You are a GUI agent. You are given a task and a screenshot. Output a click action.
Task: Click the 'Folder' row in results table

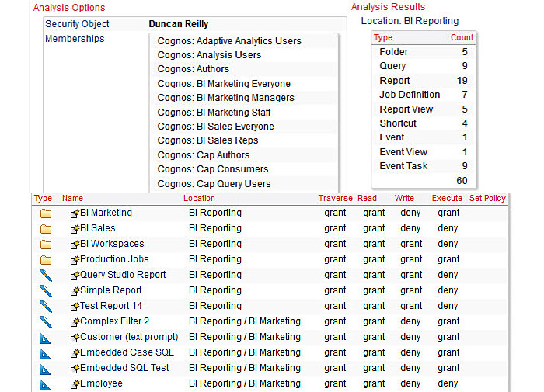(x=424, y=52)
